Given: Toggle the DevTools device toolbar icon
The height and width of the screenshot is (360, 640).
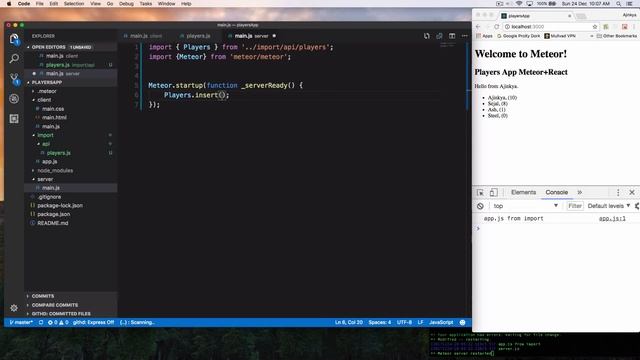Looking at the screenshot, I should click(x=493, y=192).
